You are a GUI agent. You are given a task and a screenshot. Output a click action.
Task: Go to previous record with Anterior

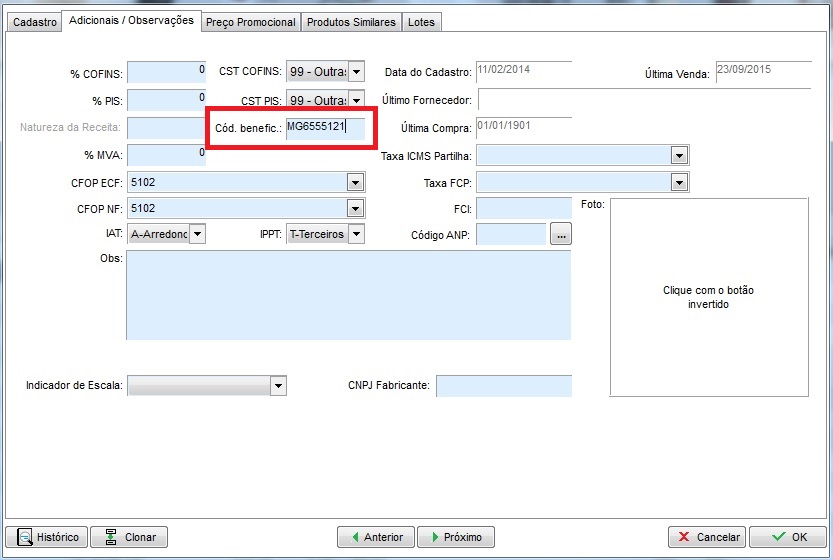coord(375,537)
